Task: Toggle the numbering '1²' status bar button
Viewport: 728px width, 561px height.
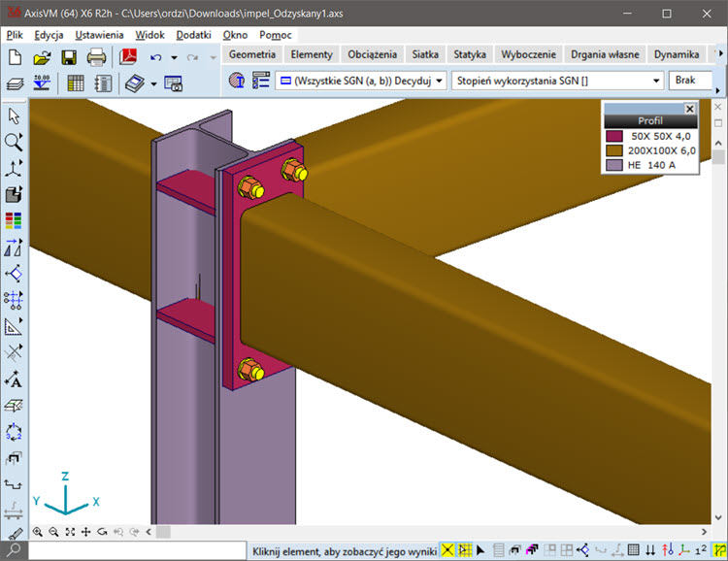Action: tap(701, 551)
